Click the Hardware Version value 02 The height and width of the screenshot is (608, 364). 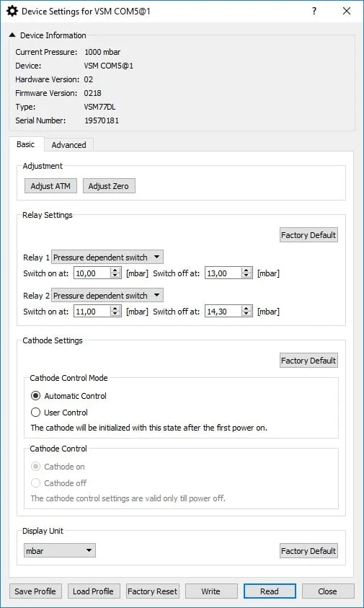(x=89, y=79)
